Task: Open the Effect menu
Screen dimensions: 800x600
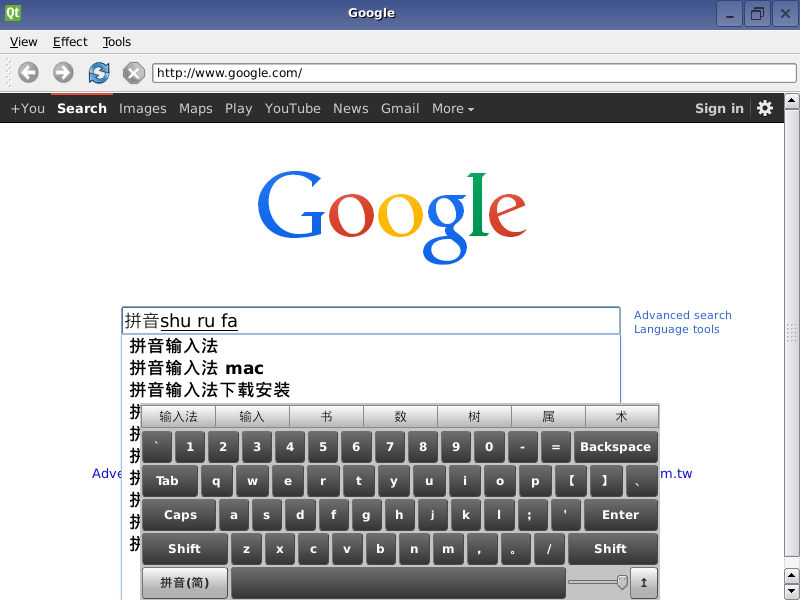Action: tap(70, 42)
